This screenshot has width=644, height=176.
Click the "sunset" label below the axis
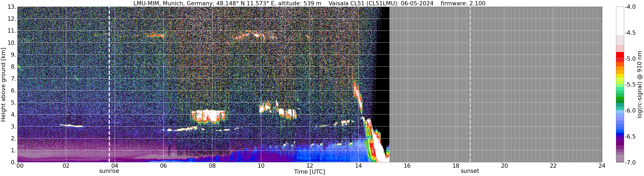[x=470, y=171]
